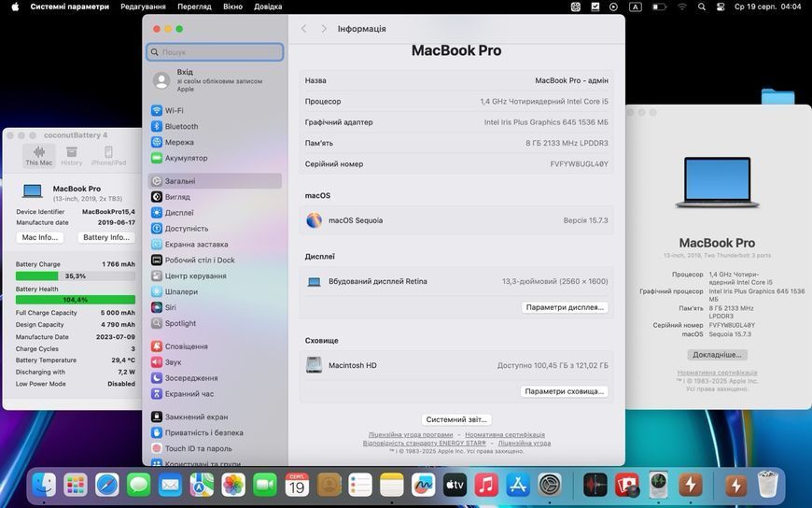Open Відповідність стандарту ENERGY STAR link
Screen dimensions: 812x508
424,444
